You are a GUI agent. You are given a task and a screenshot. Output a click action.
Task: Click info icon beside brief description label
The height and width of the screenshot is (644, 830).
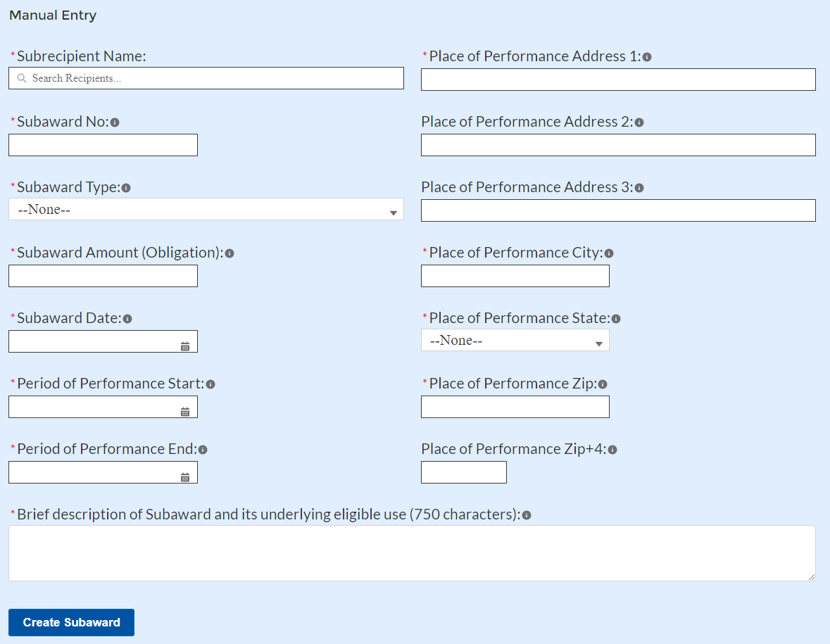click(527, 515)
